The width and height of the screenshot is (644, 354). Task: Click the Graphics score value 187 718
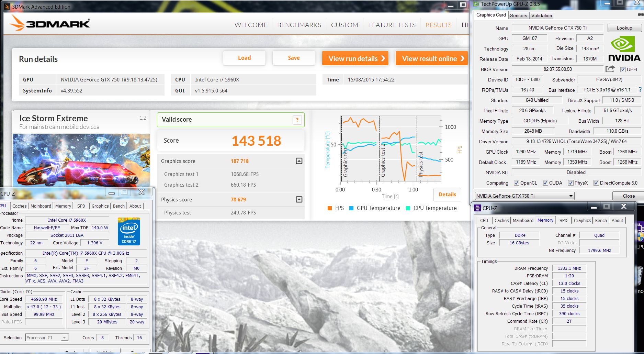tap(239, 161)
